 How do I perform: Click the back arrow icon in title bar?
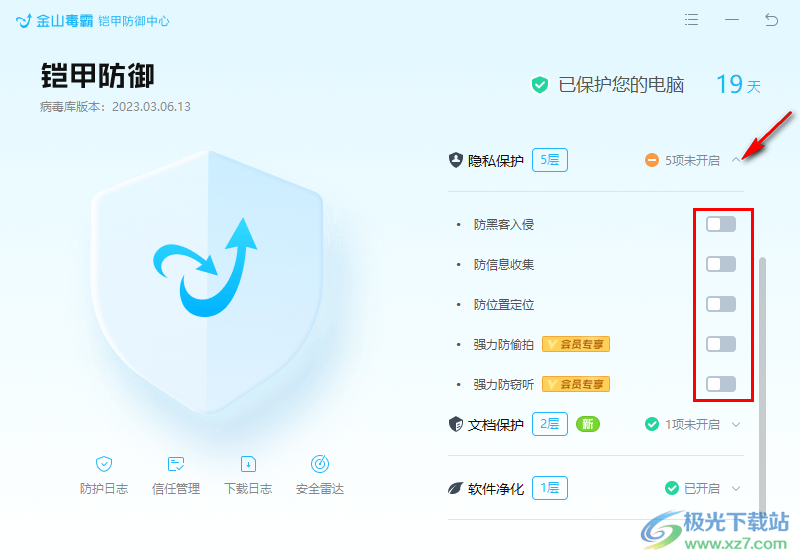[x=771, y=20]
